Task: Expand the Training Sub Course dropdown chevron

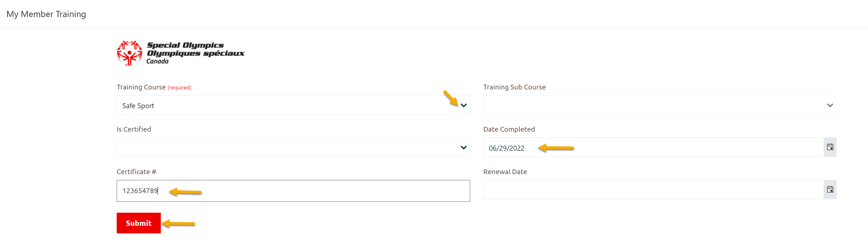Action: coord(829,105)
